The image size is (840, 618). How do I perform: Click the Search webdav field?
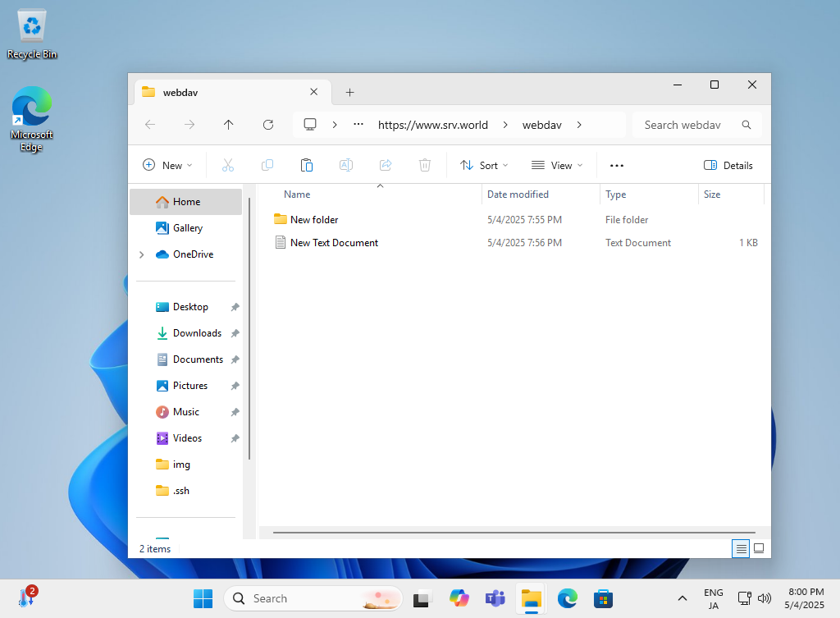pyautogui.click(x=696, y=125)
